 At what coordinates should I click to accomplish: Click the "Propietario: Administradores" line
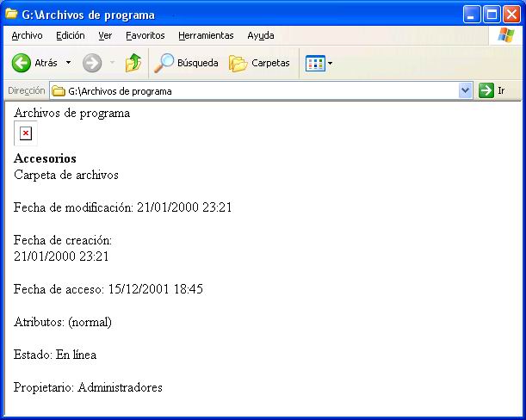point(88,387)
